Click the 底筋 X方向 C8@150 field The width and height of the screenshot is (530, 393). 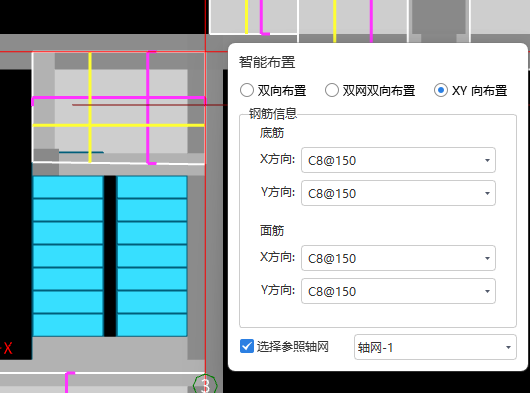[398, 160]
